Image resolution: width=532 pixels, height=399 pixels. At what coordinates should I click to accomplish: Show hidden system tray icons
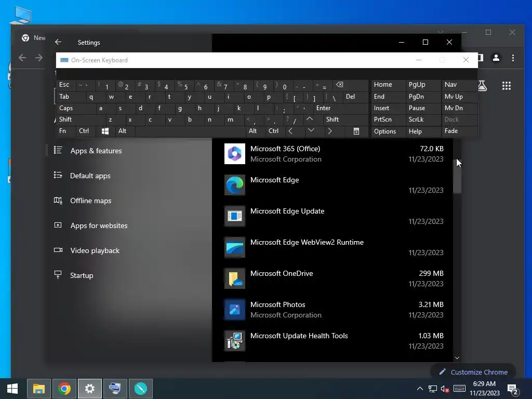click(420, 389)
